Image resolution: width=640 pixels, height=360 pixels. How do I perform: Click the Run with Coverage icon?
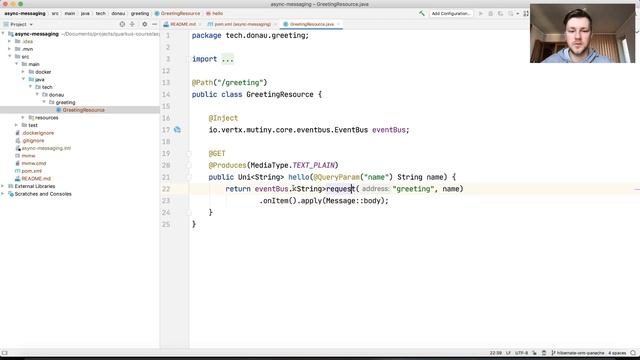(500, 13)
